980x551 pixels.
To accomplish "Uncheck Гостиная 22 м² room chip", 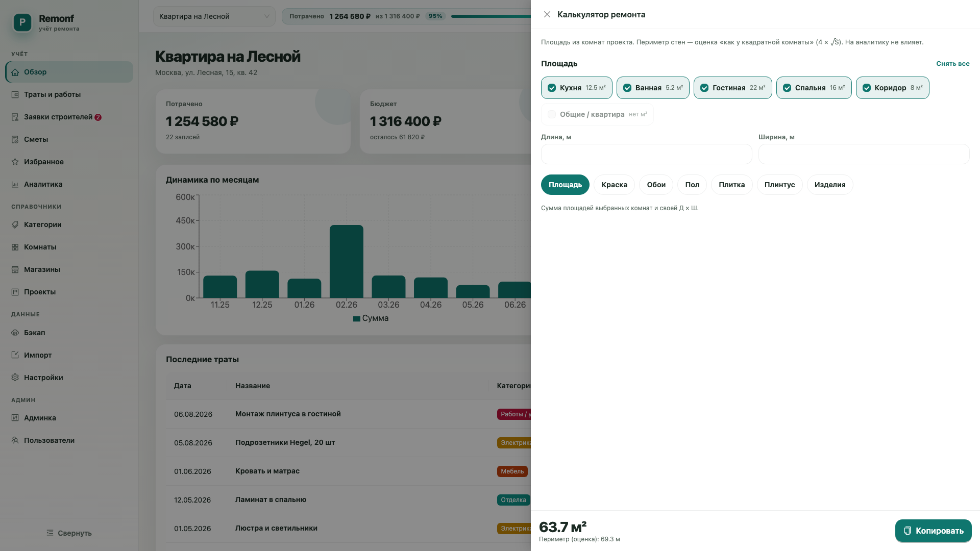I will (x=732, y=88).
